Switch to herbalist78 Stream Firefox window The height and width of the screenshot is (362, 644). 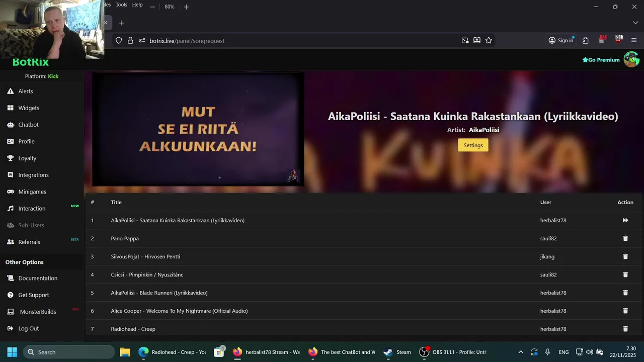point(266,352)
